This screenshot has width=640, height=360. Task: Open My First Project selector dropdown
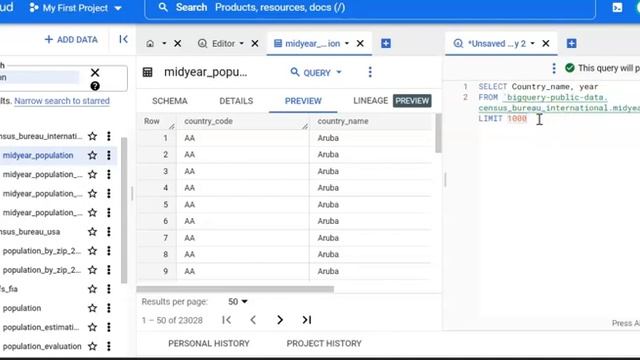(76, 8)
